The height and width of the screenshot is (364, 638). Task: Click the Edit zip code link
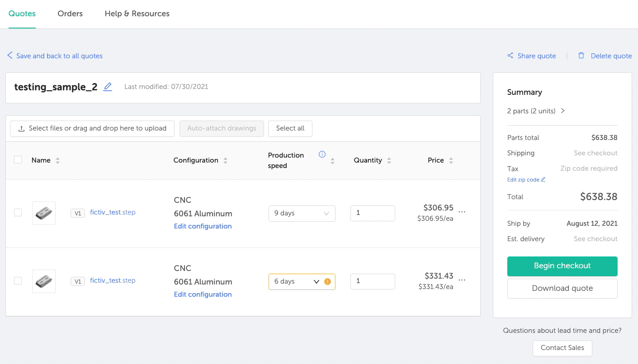click(x=526, y=180)
